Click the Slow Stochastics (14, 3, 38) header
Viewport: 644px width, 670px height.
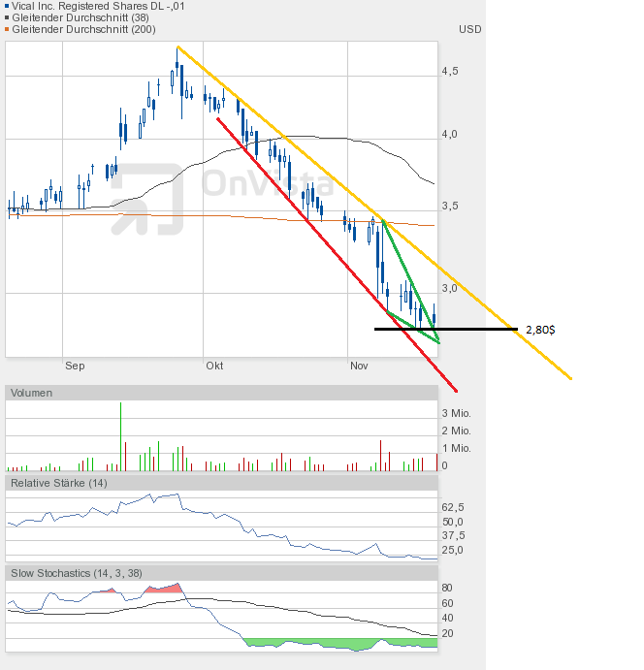point(221,573)
